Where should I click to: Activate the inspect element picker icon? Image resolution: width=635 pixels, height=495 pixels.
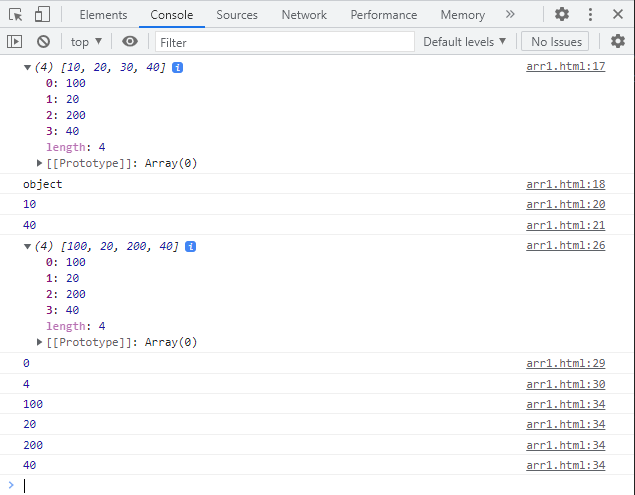15,15
